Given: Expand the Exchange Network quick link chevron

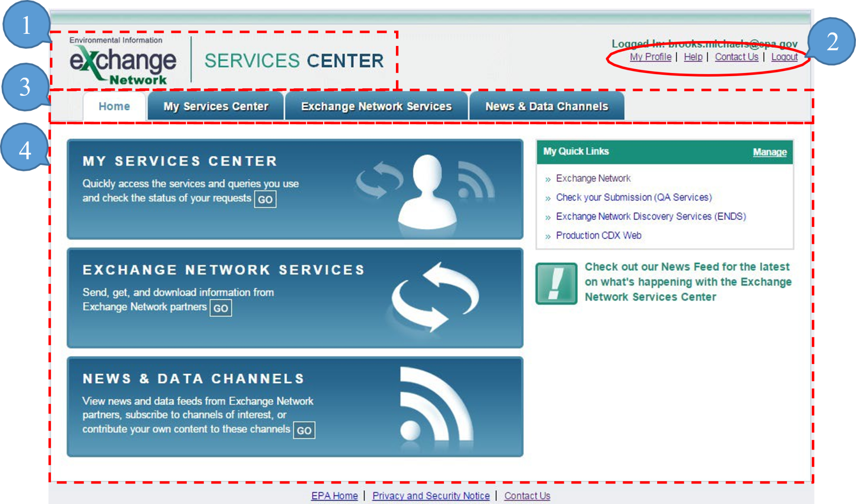Looking at the screenshot, I should coord(547,178).
